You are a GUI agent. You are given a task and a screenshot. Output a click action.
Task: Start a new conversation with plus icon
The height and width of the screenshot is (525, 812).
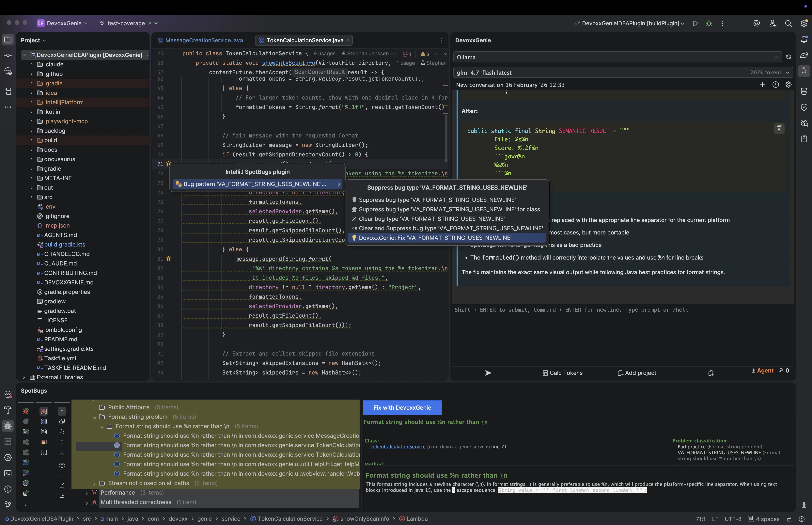click(x=763, y=85)
